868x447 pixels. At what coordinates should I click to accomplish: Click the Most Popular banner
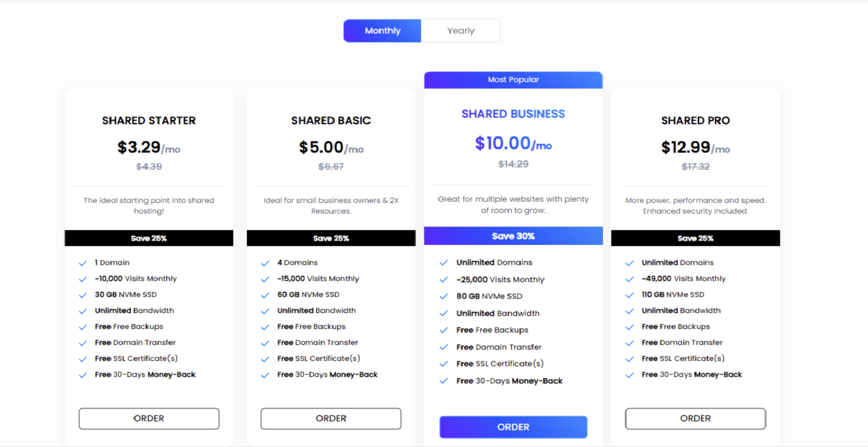coord(513,80)
